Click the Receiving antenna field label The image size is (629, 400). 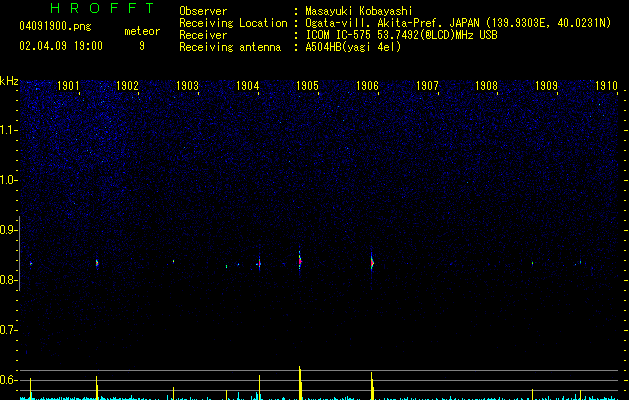tap(230, 47)
